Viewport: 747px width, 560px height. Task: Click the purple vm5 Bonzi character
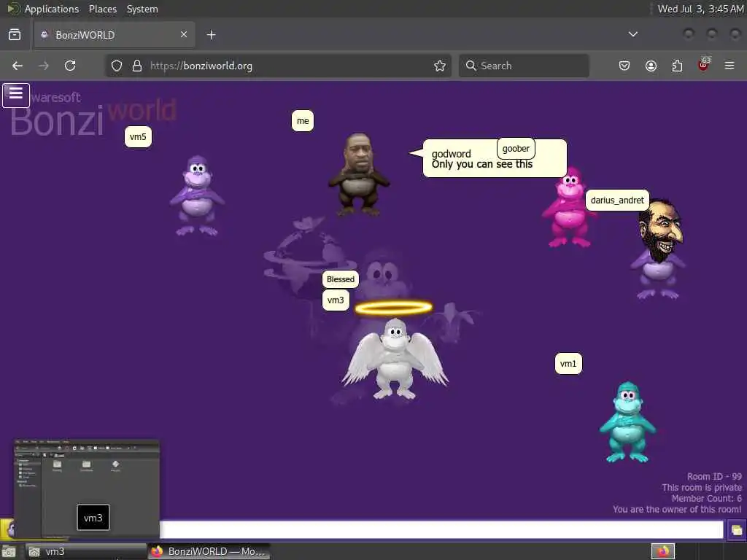click(x=197, y=195)
